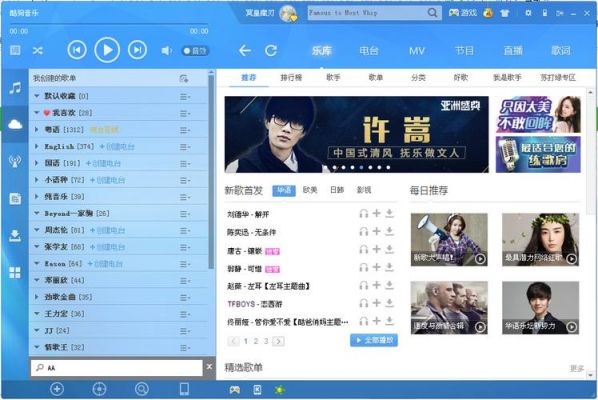
Task: Open menu for 默认收藏 playlist
Action: tap(185, 96)
